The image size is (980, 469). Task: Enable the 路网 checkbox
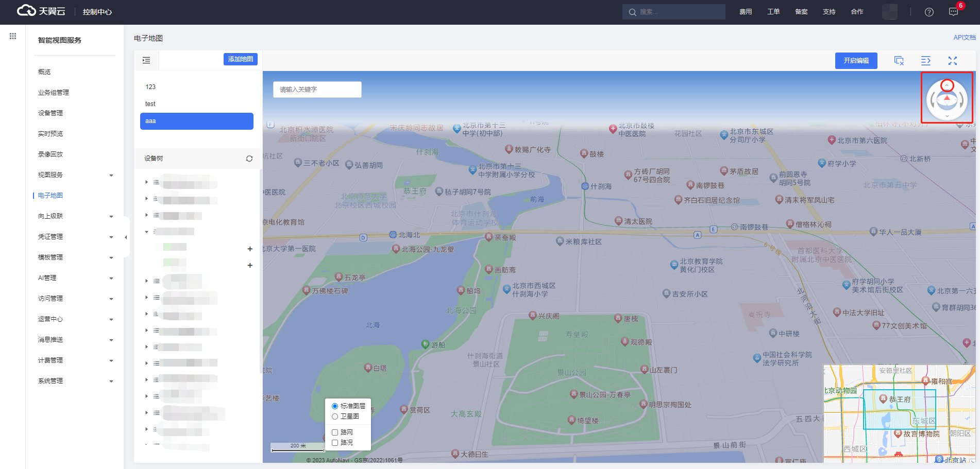pos(335,432)
